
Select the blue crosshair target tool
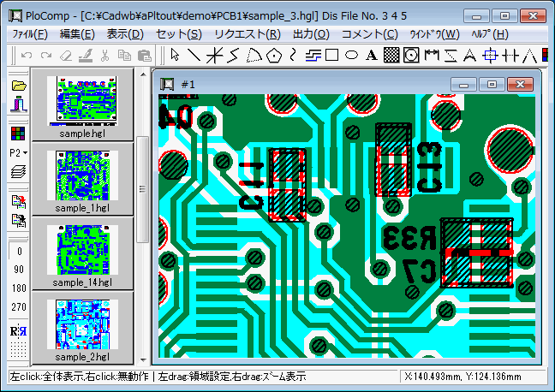coord(490,55)
